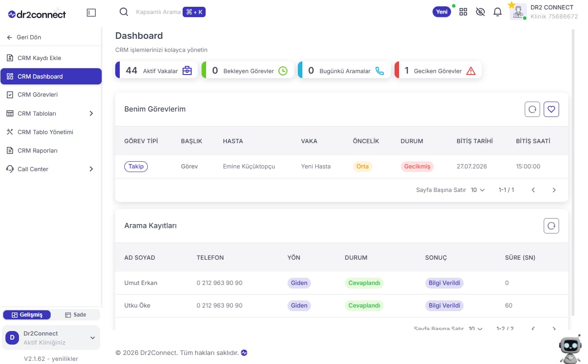
Task: Click the 27.07.2026 end date cell
Action: click(x=472, y=167)
